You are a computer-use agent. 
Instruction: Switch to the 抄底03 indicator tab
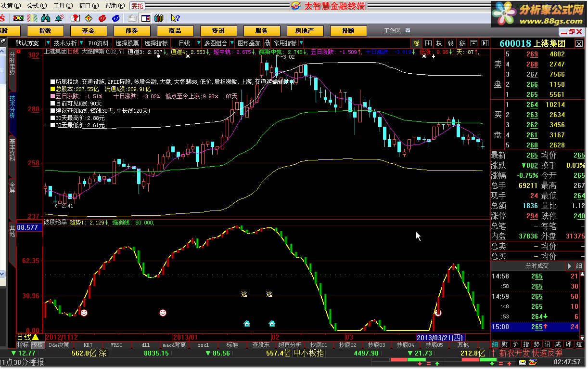pyautogui.click(x=376, y=345)
